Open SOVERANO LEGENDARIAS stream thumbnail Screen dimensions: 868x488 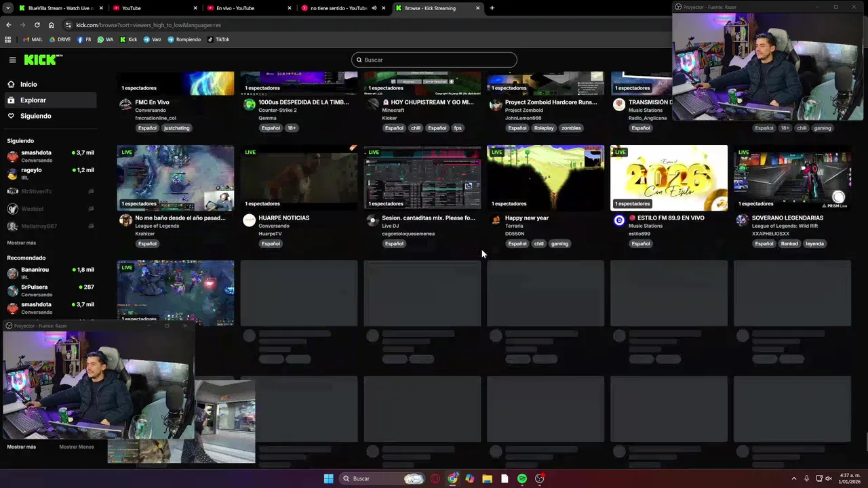point(792,178)
